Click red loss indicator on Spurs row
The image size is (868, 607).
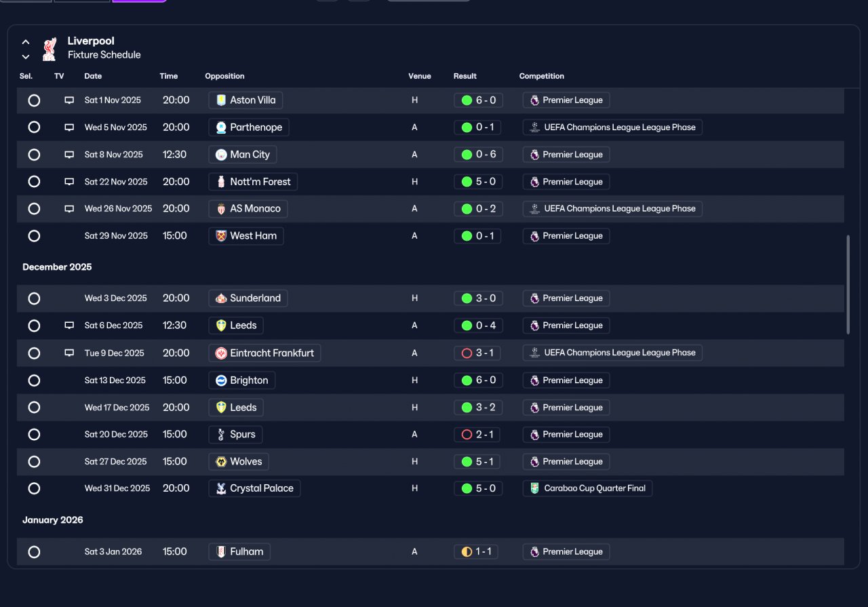(467, 435)
